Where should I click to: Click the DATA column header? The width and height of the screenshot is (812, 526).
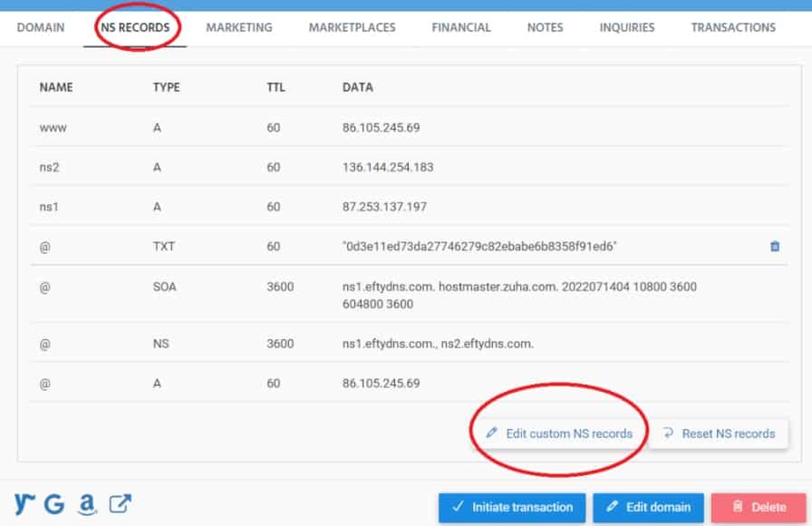click(x=357, y=87)
